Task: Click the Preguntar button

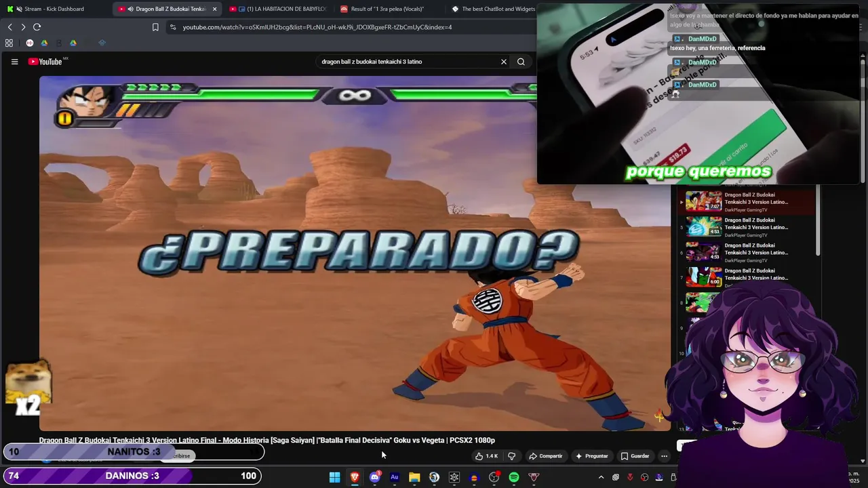Action: coord(592,456)
